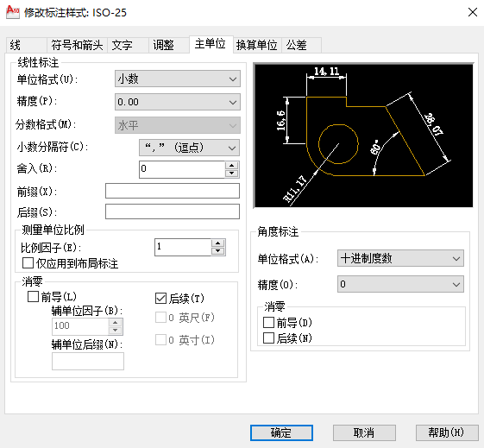The width and height of the screenshot is (484, 448).
Task: Decrease the 舍入(R) value with down arrow
Action: [232, 174]
